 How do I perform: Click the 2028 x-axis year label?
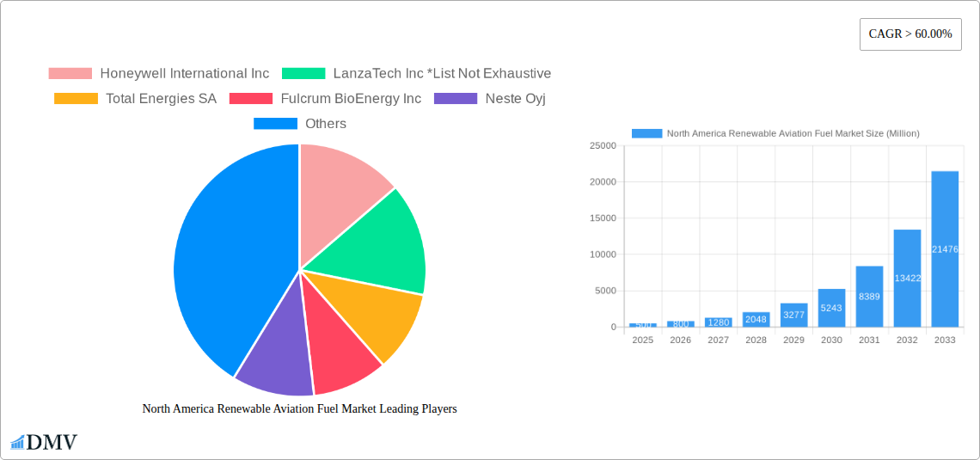[756, 340]
